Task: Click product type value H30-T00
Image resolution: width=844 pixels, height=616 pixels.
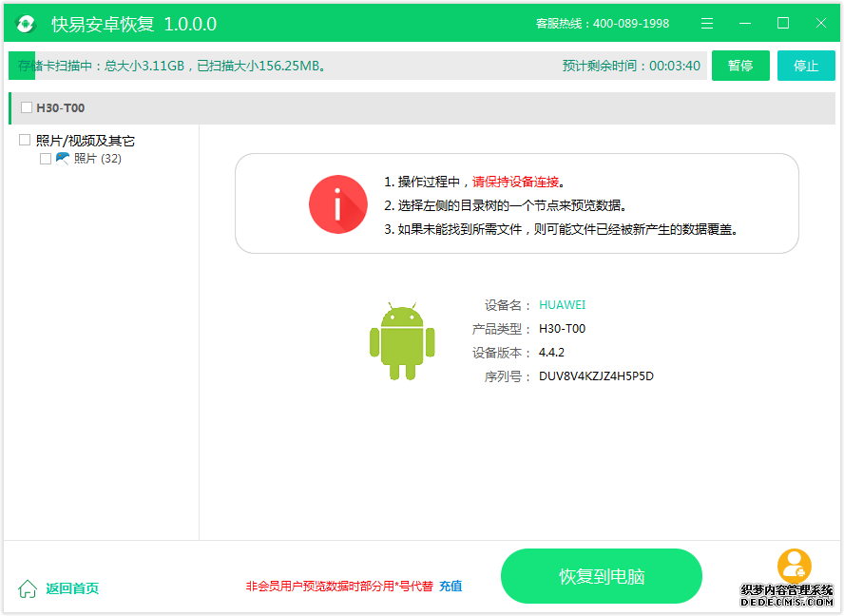Action: (562, 329)
